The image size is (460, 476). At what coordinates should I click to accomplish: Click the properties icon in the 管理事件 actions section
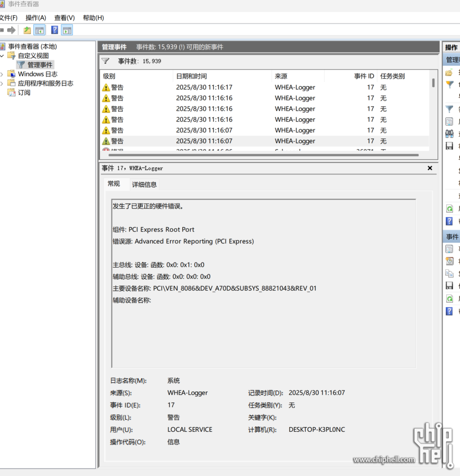[x=449, y=122]
